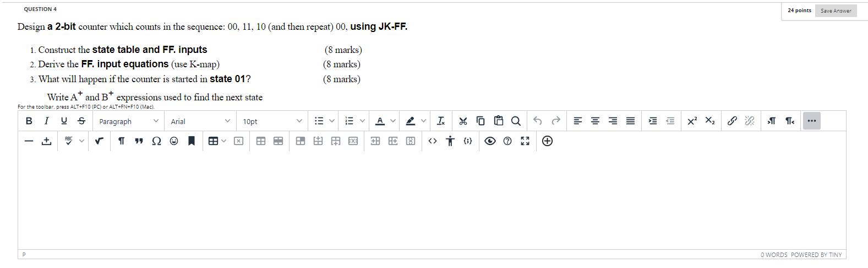Screen dimensions: 868x268
Task: Click Save Answer button
Action: coord(836,10)
